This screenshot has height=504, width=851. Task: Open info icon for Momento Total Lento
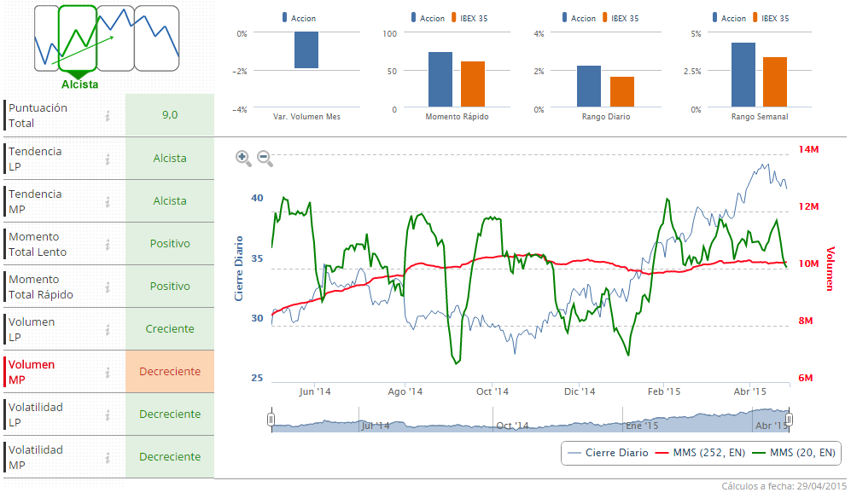coord(108,244)
